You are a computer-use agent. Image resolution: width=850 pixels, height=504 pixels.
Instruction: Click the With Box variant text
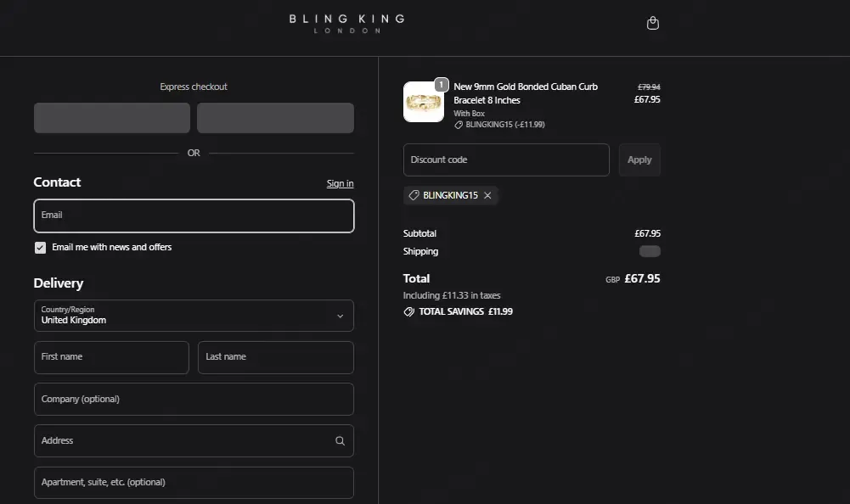click(x=469, y=113)
